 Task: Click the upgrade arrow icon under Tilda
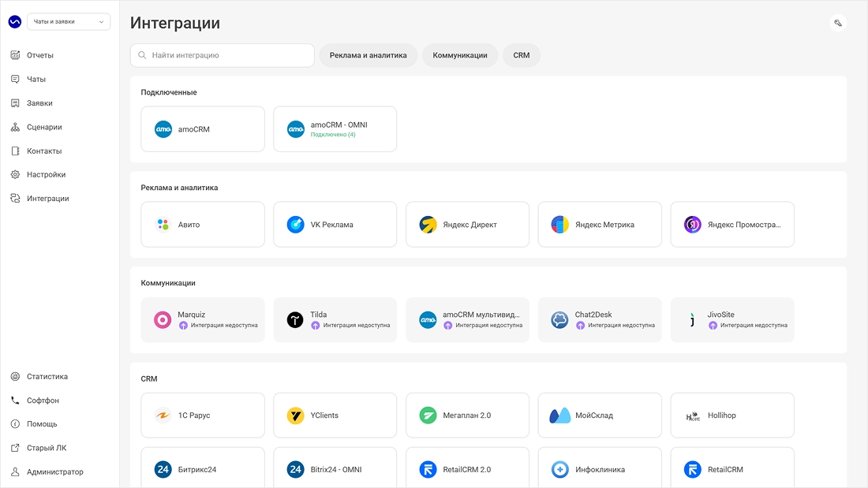pyautogui.click(x=316, y=326)
